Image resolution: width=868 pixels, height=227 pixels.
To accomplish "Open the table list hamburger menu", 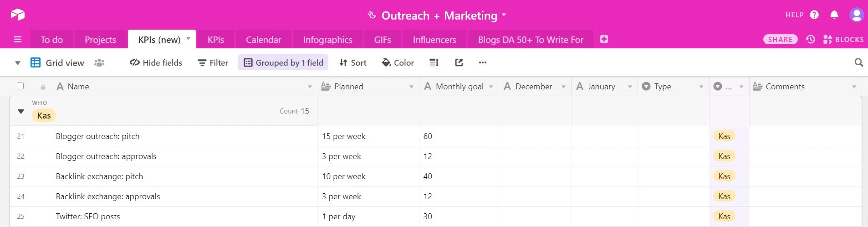I will coord(18,40).
